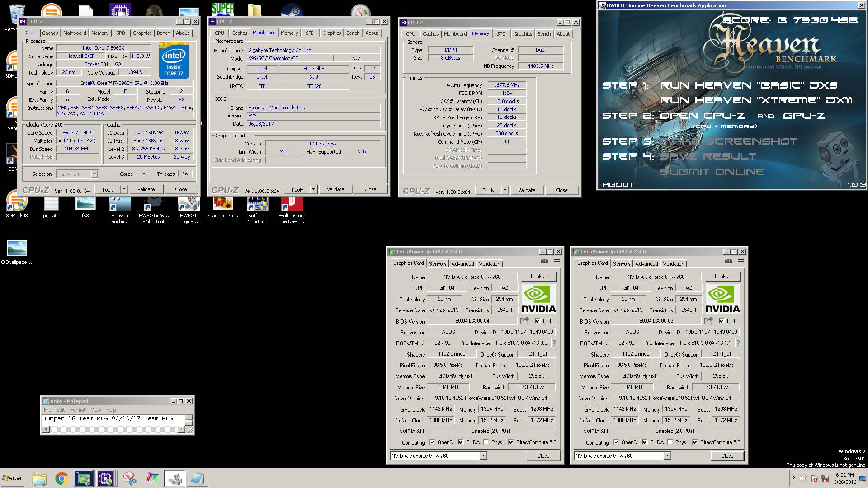Launch Google Chrome from the taskbar
Viewport: 868px width, 488px height.
click(x=61, y=479)
